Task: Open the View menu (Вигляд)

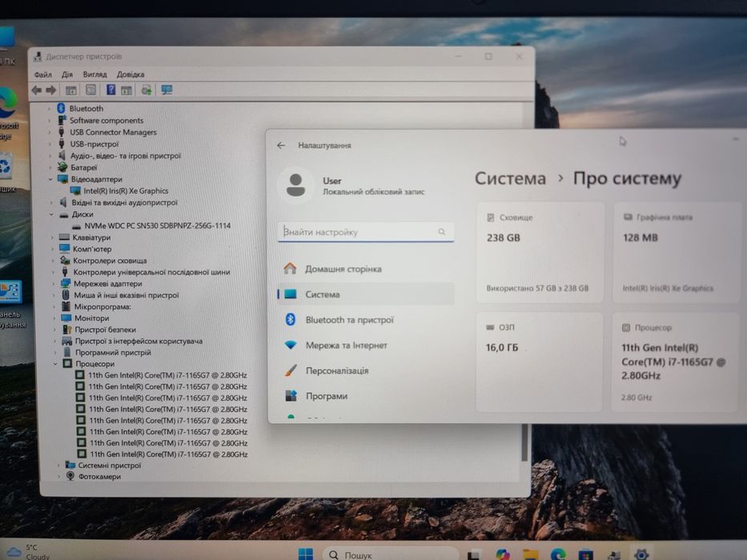Action: click(x=94, y=74)
